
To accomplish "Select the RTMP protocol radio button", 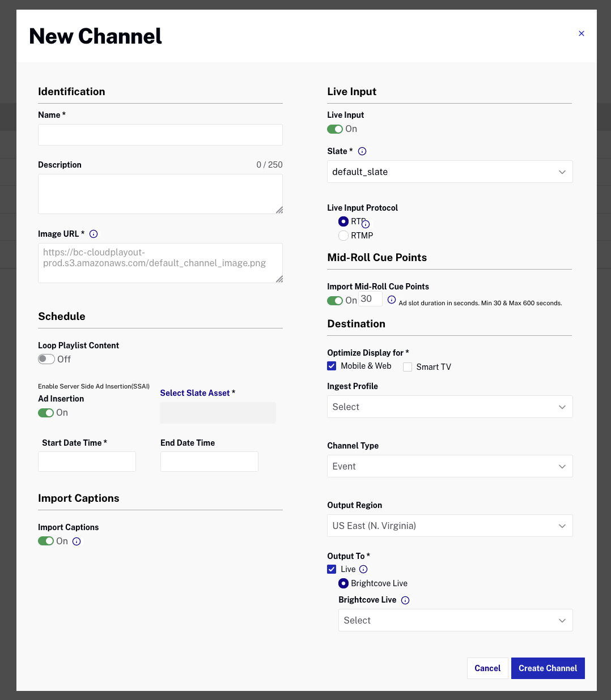I will coord(343,235).
